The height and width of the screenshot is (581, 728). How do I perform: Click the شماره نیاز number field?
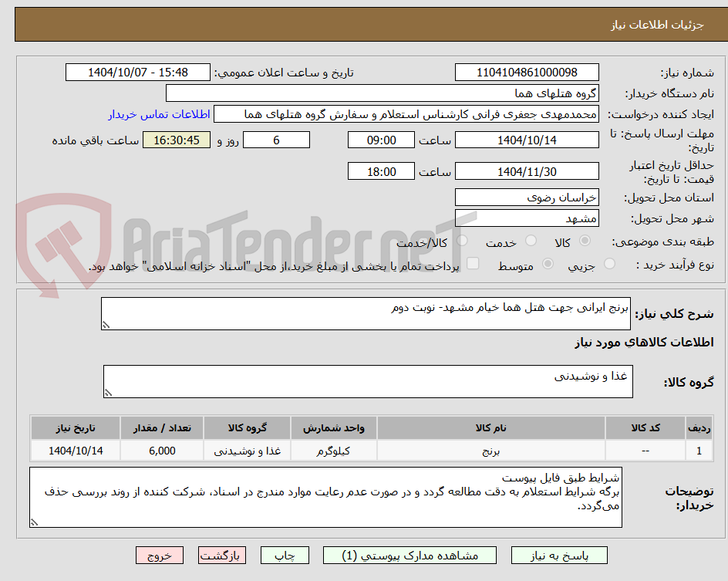click(x=527, y=73)
